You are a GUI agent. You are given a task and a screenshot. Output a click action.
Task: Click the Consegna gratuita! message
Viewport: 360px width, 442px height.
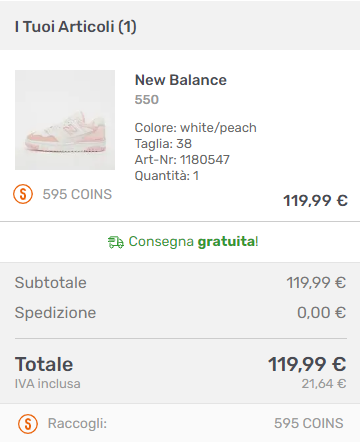click(193, 242)
